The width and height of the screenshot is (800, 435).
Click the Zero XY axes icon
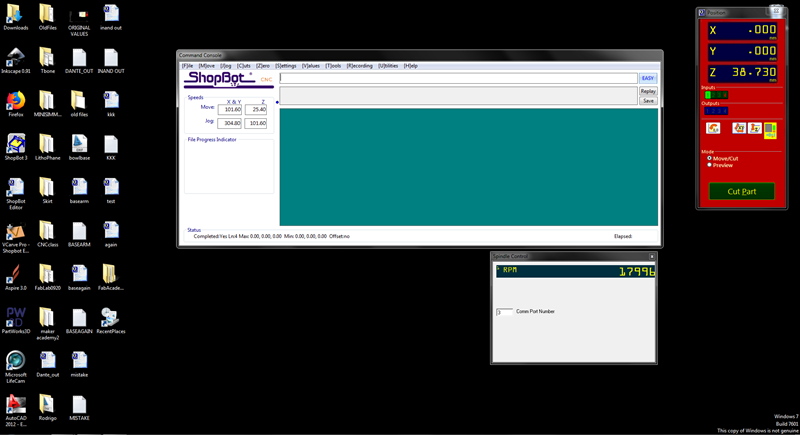(x=738, y=129)
